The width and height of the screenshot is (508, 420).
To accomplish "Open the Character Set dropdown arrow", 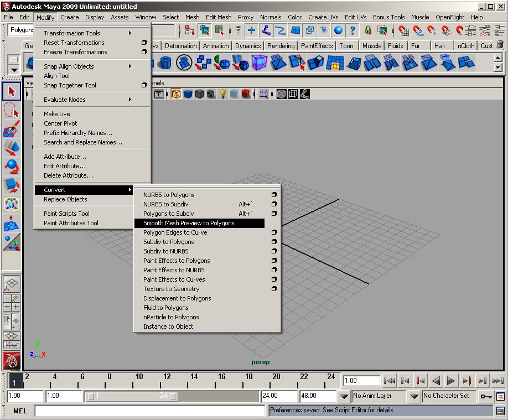I will pyautogui.click(x=414, y=396).
